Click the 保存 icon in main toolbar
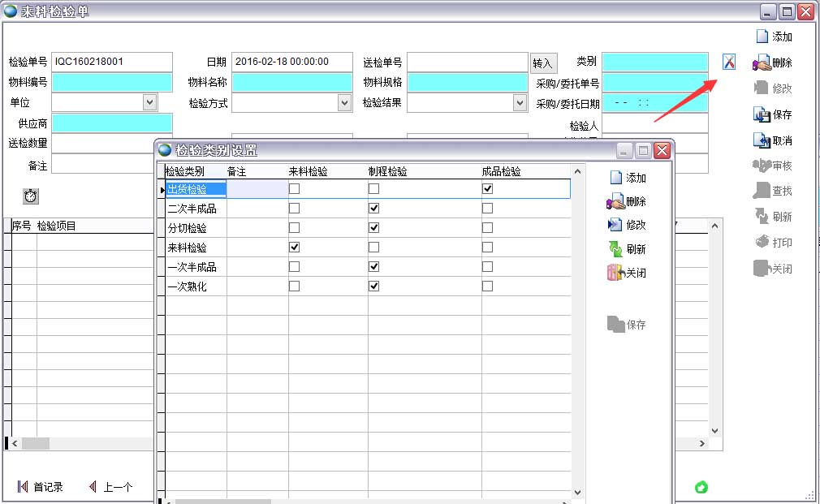Image resolution: width=820 pixels, height=504 pixels. (x=762, y=114)
